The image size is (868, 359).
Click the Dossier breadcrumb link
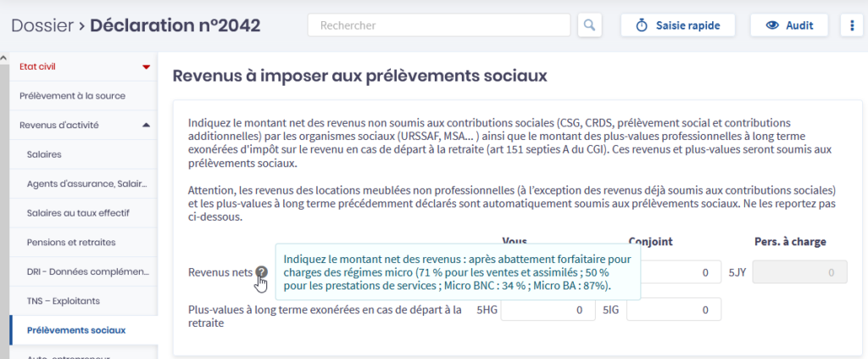tap(42, 25)
